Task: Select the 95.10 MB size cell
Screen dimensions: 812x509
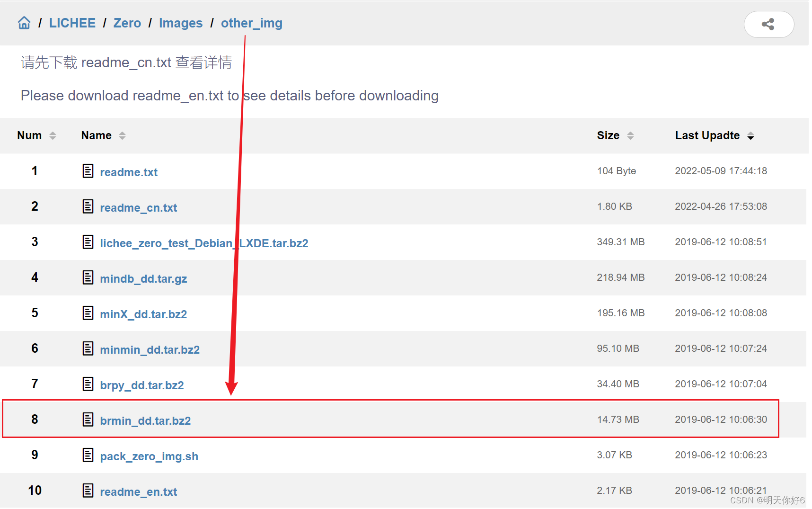Action: tap(618, 348)
